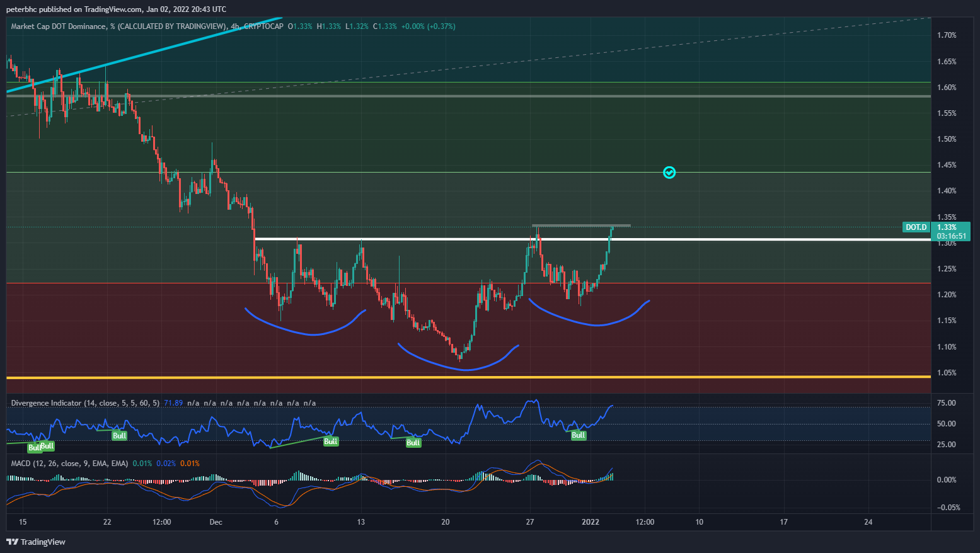
Task: Click the 1.45% price axis label
Action: pyautogui.click(x=947, y=165)
